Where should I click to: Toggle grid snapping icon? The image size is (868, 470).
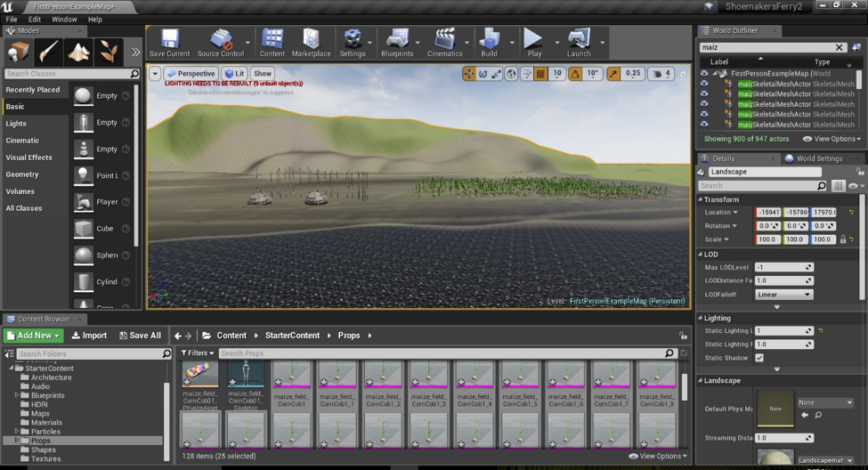541,74
